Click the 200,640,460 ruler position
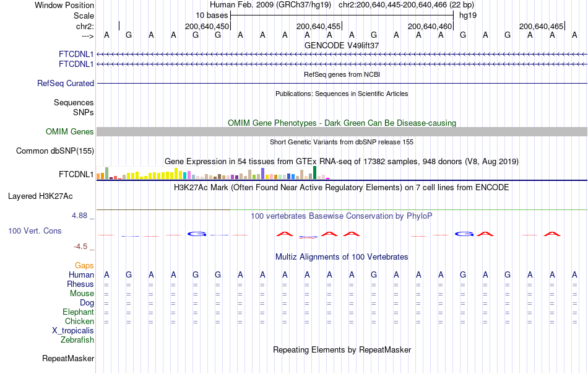 [430, 26]
